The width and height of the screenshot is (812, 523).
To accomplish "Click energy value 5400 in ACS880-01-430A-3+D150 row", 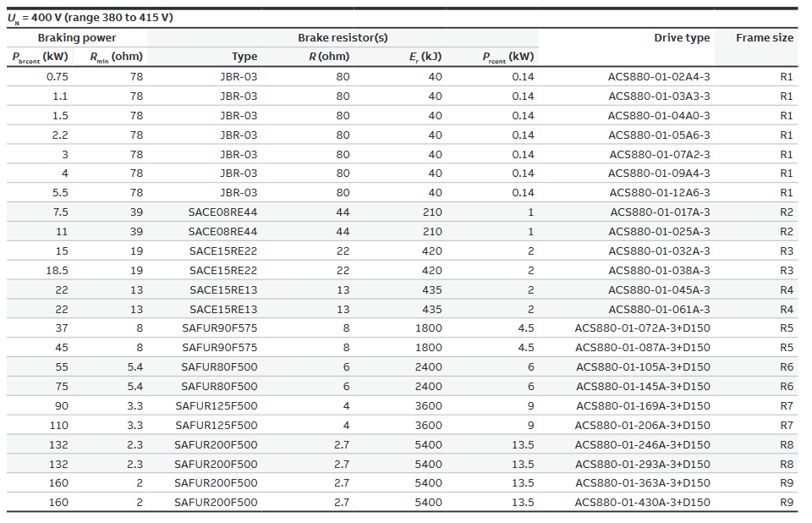I will [x=428, y=503].
